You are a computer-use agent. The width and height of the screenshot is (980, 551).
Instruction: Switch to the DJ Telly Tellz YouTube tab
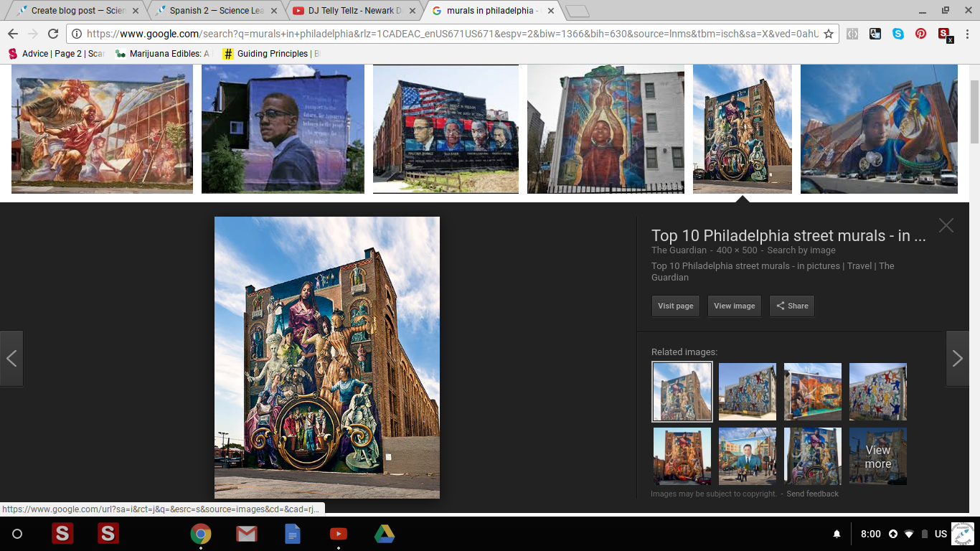(354, 11)
